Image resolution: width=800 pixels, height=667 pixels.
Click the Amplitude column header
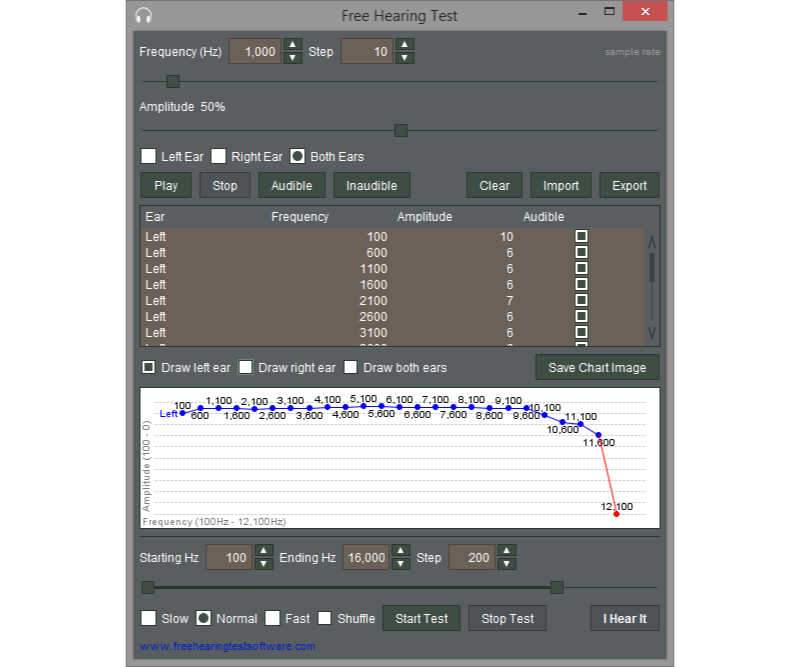point(424,217)
